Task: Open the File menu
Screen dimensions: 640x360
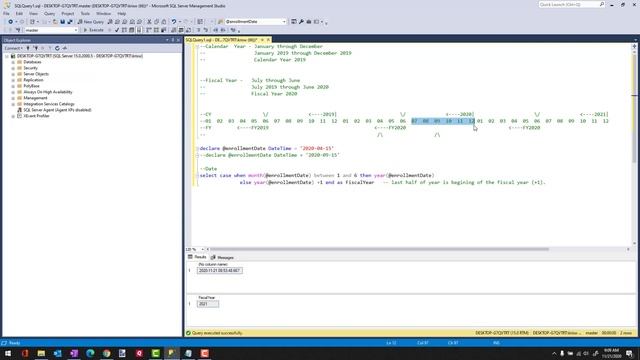Action: pos(6,13)
